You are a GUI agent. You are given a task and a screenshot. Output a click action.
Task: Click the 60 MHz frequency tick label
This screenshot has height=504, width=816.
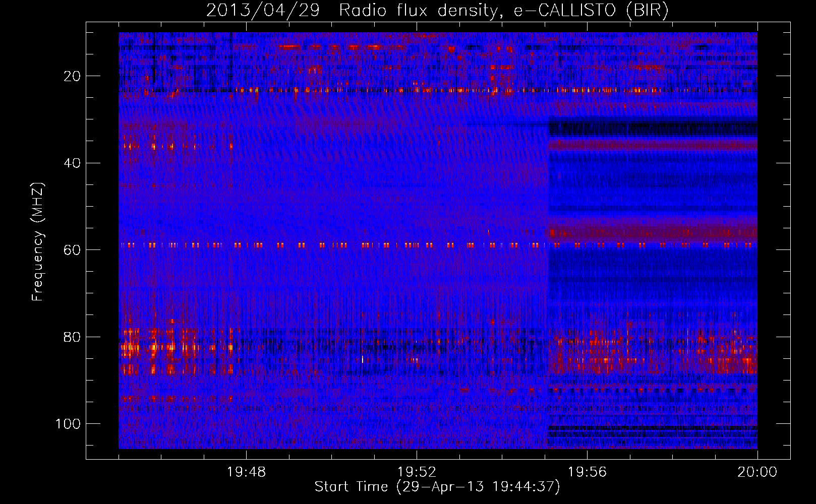[x=72, y=250]
